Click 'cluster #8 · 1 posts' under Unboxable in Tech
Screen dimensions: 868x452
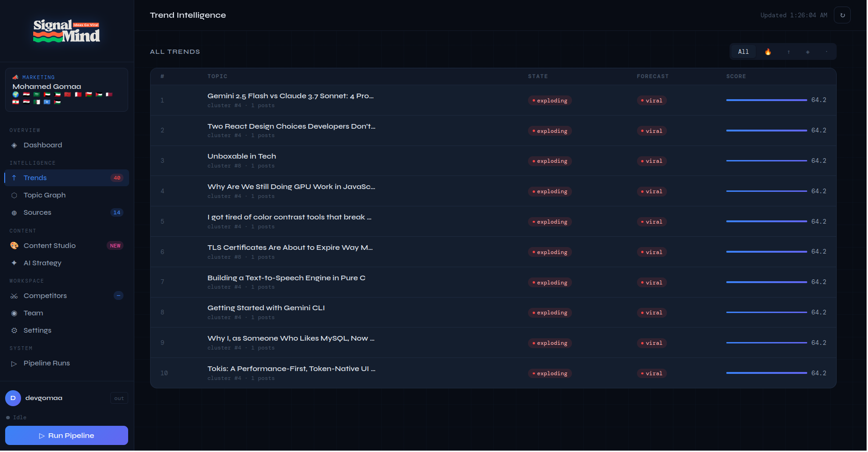pyautogui.click(x=241, y=166)
